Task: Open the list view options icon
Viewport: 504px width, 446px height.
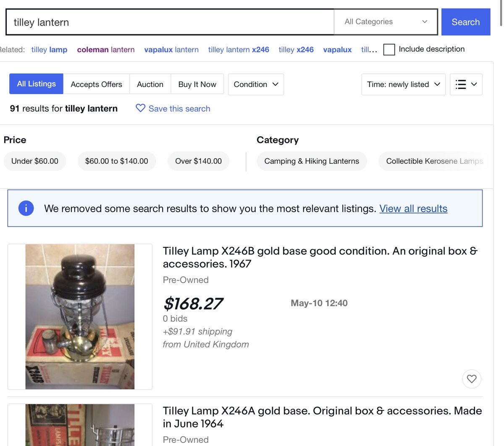Action: coord(466,84)
